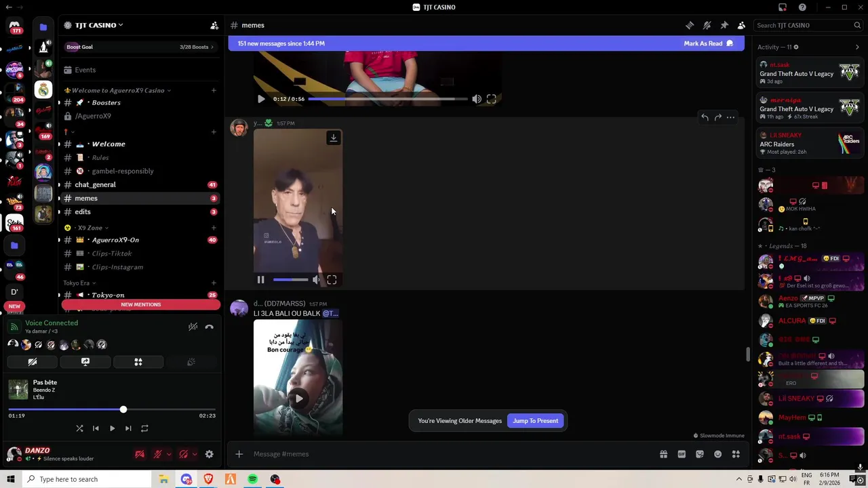The image size is (868, 488).
Task: Click the forward arrow on hovered message
Action: (x=717, y=117)
